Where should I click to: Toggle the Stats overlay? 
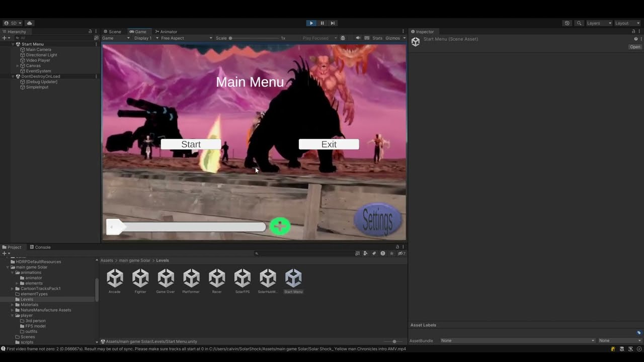tap(377, 38)
